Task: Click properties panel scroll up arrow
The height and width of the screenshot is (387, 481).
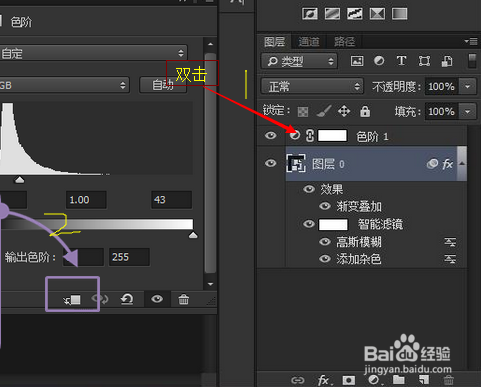Action: pos(210,44)
